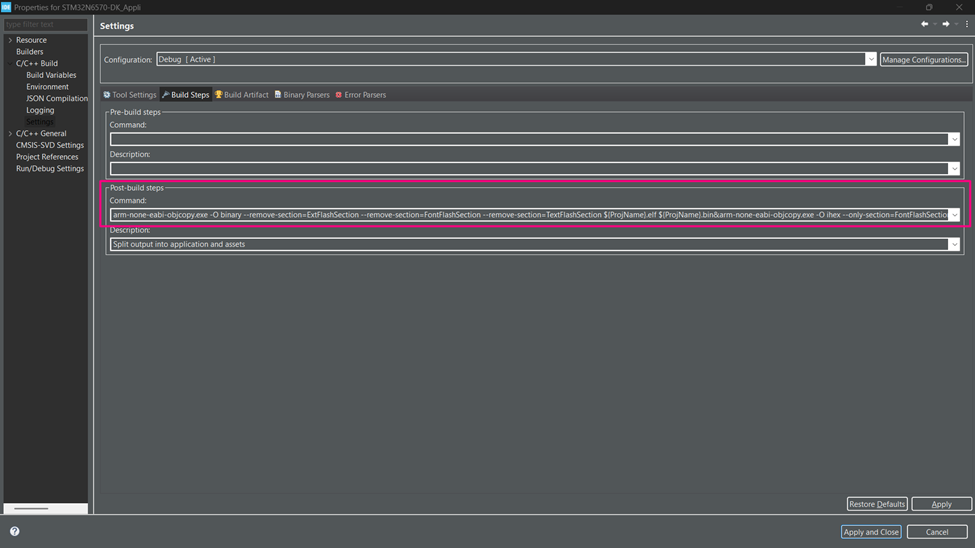Viewport: 975px width, 548px height.
Task: Click the Cancel button
Action: click(x=937, y=532)
